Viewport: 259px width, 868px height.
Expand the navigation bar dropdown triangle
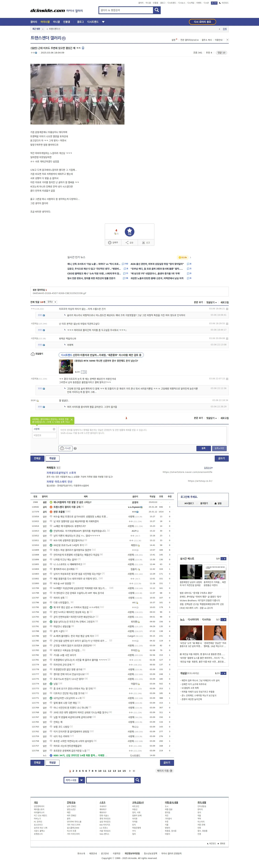pos(103,22)
